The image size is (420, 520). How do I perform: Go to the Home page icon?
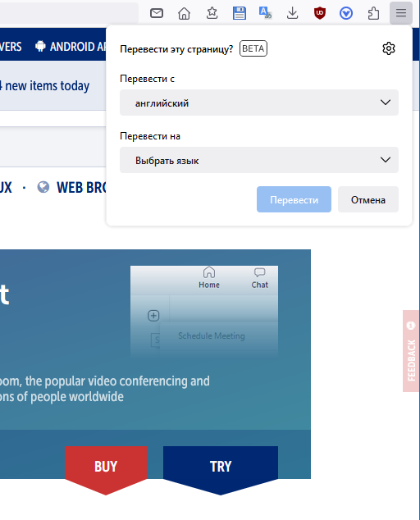184,13
